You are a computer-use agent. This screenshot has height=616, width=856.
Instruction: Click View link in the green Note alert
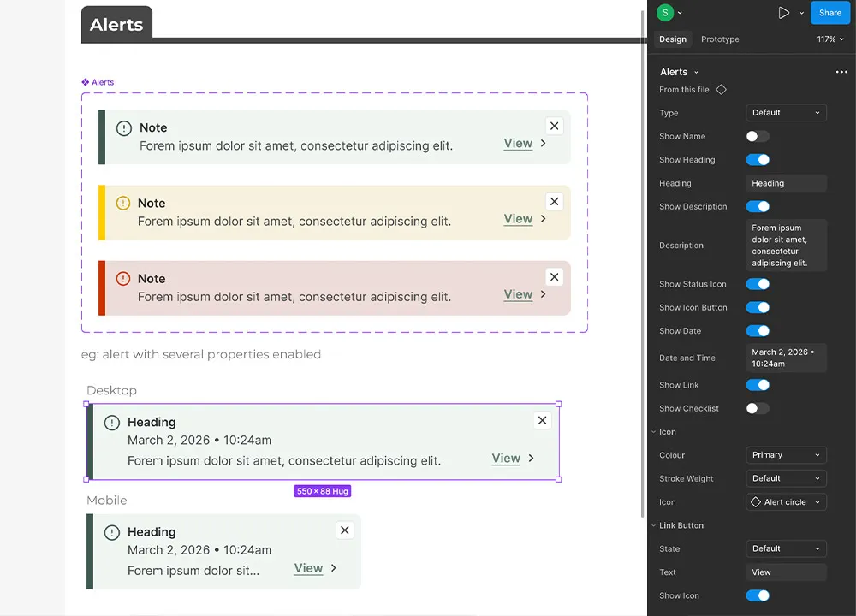518,144
